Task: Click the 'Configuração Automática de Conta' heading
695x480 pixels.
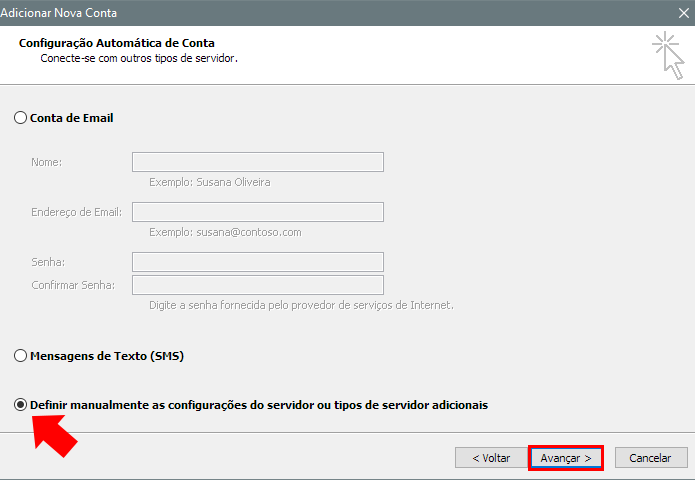Action: pyautogui.click(x=117, y=43)
